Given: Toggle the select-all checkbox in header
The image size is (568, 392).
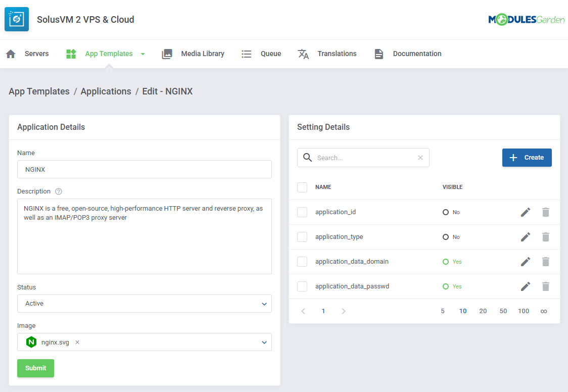Looking at the screenshot, I should pyautogui.click(x=302, y=187).
